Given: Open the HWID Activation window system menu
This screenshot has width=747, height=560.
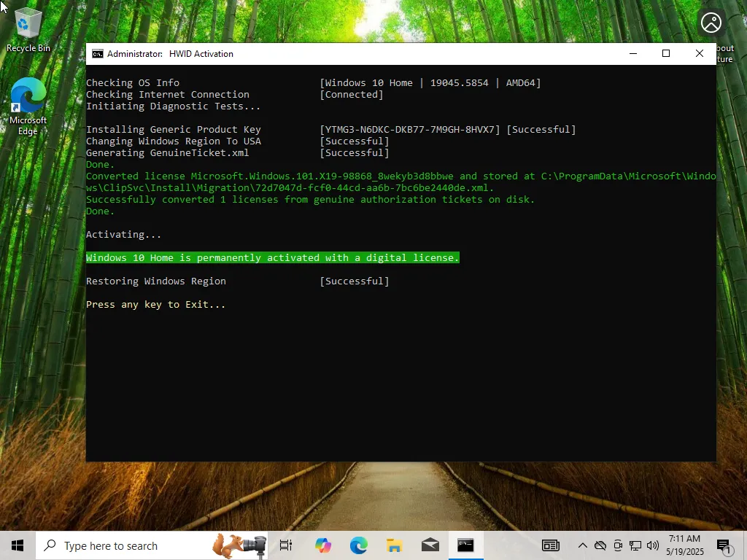Looking at the screenshot, I should [x=98, y=54].
